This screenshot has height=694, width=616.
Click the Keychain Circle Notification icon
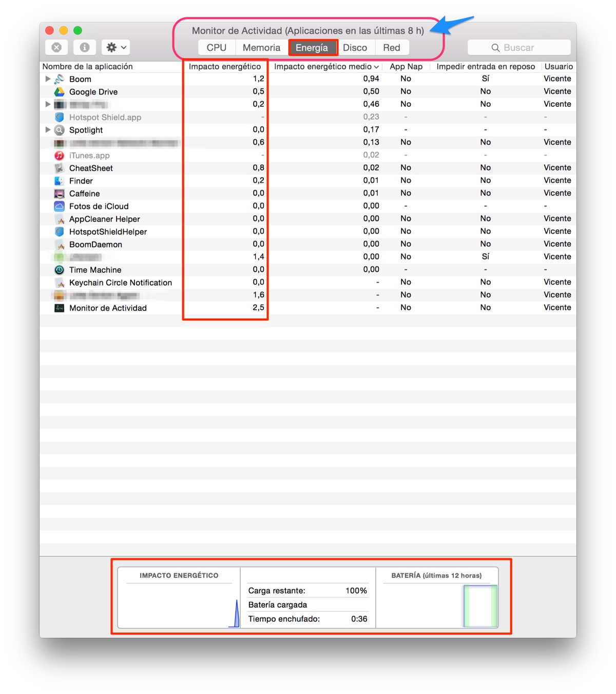coord(60,283)
